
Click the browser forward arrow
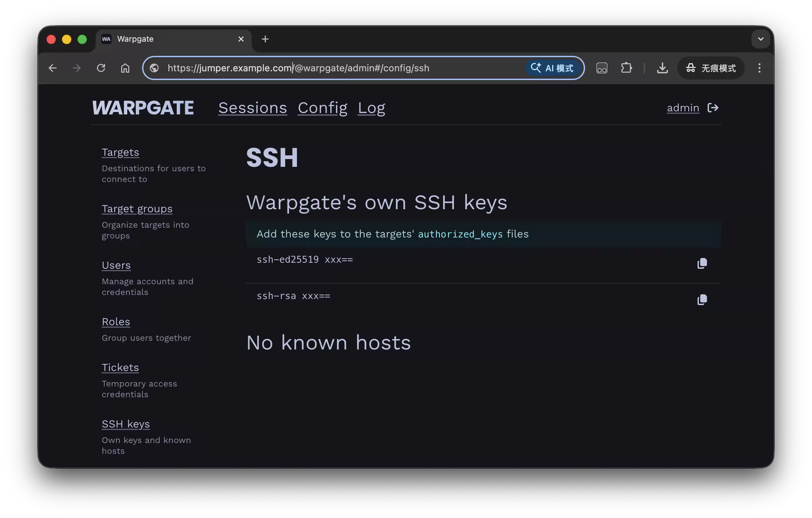point(76,68)
